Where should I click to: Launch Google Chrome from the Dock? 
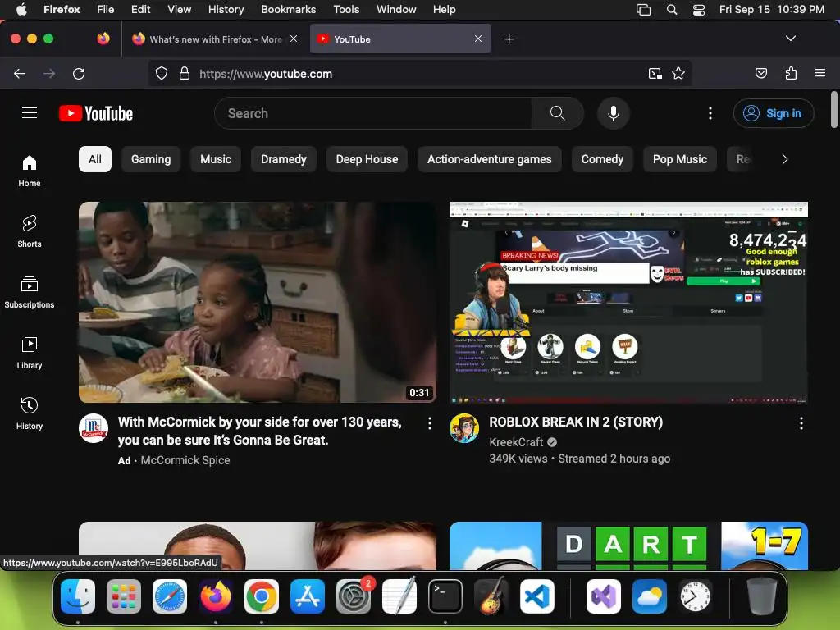point(261,596)
